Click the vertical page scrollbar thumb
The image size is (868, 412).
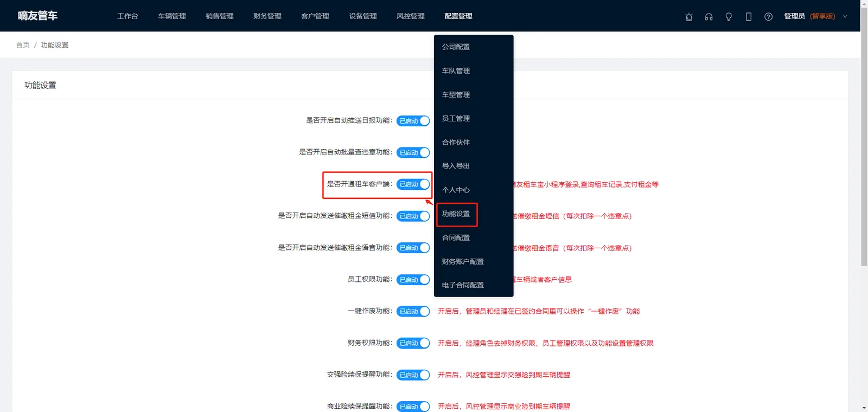(x=864, y=136)
